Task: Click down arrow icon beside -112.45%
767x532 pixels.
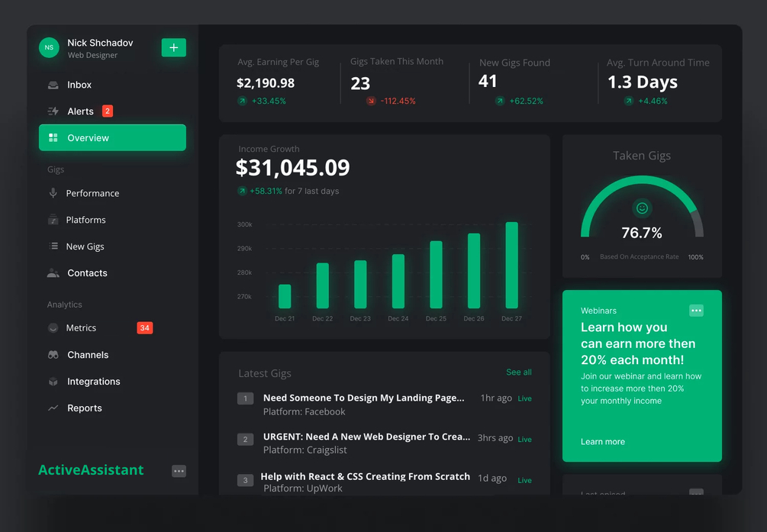Action: click(371, 101)
